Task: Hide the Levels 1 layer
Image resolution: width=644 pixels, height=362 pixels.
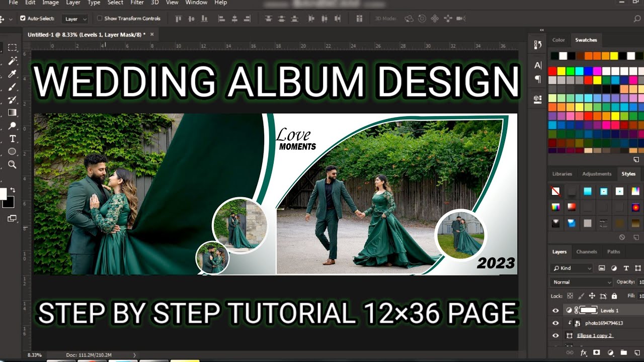Action: pos(555,310)
